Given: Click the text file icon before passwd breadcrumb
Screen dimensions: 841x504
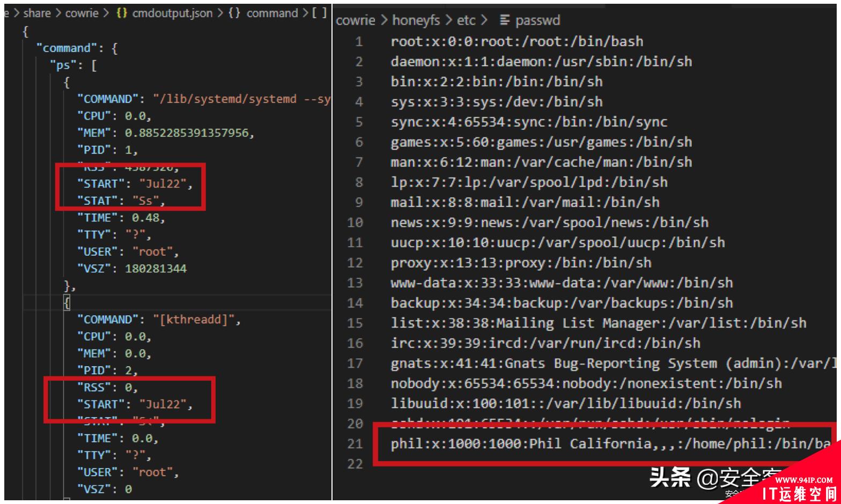Looking at the screenshot, I should 504,20.
